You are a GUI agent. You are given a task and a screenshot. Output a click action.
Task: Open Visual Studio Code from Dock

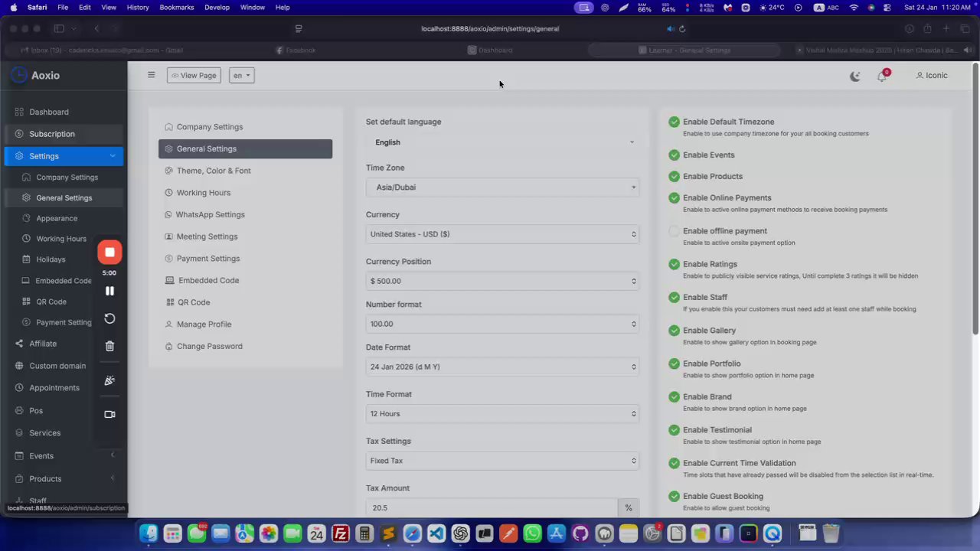pyautogui.click(x=436, y=533)
